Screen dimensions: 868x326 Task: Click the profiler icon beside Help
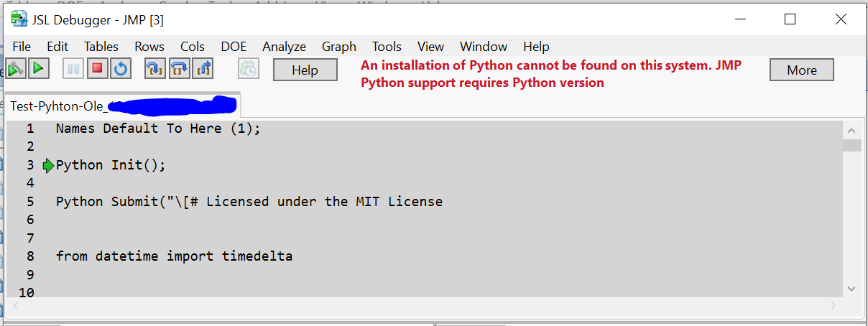click(x=249, y=69)
